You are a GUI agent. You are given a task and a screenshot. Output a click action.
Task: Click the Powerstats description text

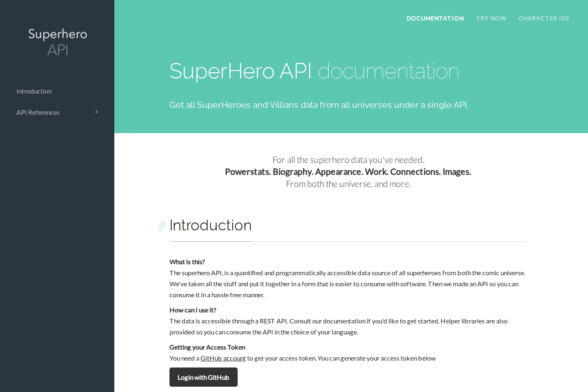(348, 171)
